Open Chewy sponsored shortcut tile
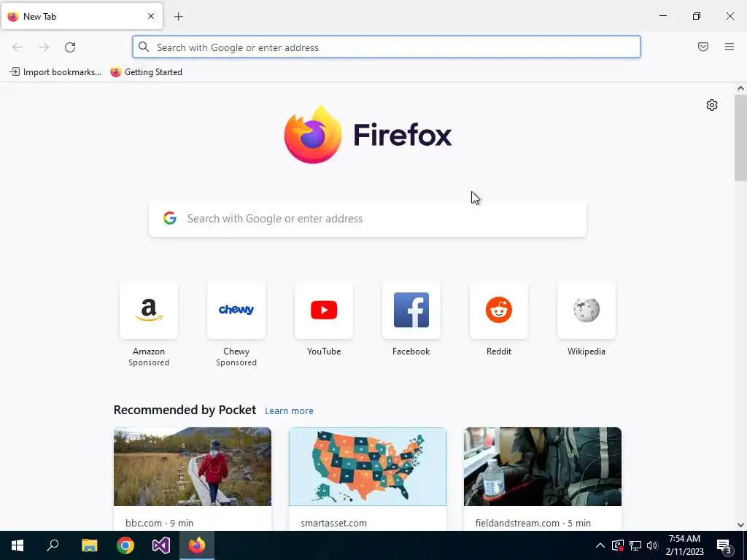 pos(236,311)
